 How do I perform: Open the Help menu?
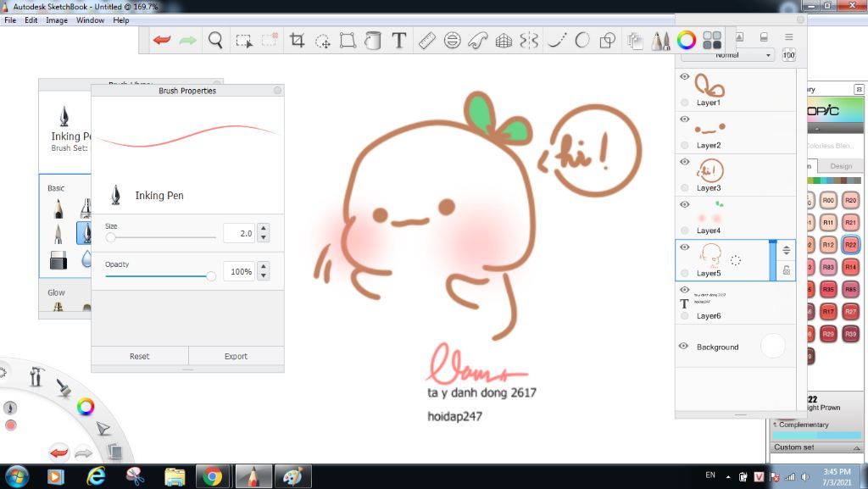point(120,19)
